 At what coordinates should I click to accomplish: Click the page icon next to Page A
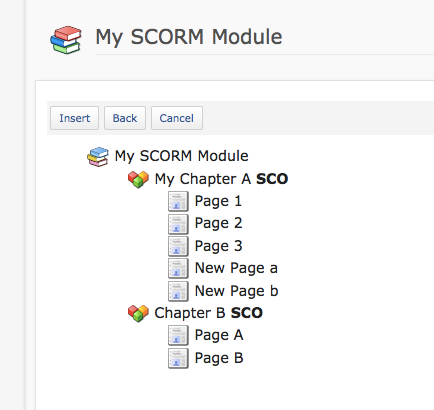(x=178, y=335)
